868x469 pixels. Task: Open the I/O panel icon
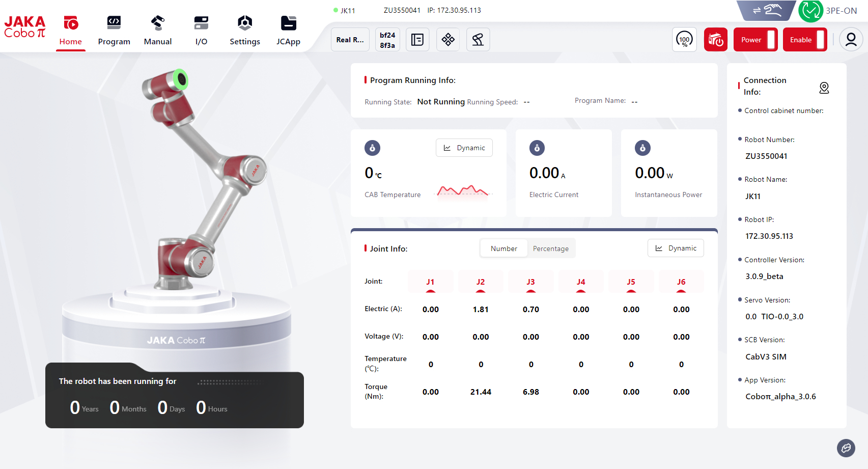[x=201, y=23]
